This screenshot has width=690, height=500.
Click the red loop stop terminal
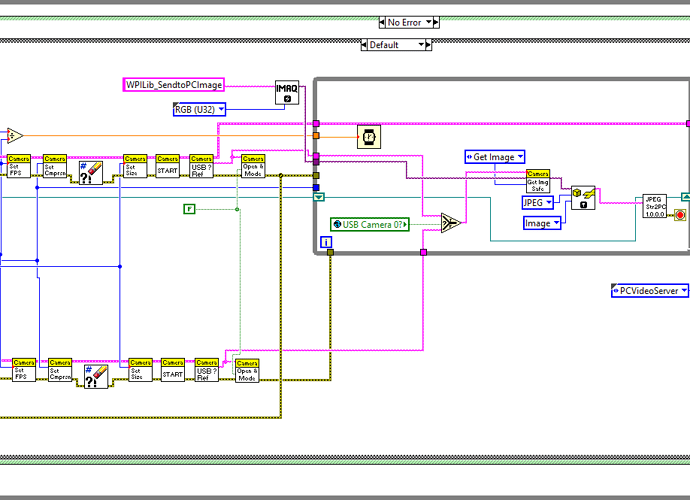click(x=680, y=215)
